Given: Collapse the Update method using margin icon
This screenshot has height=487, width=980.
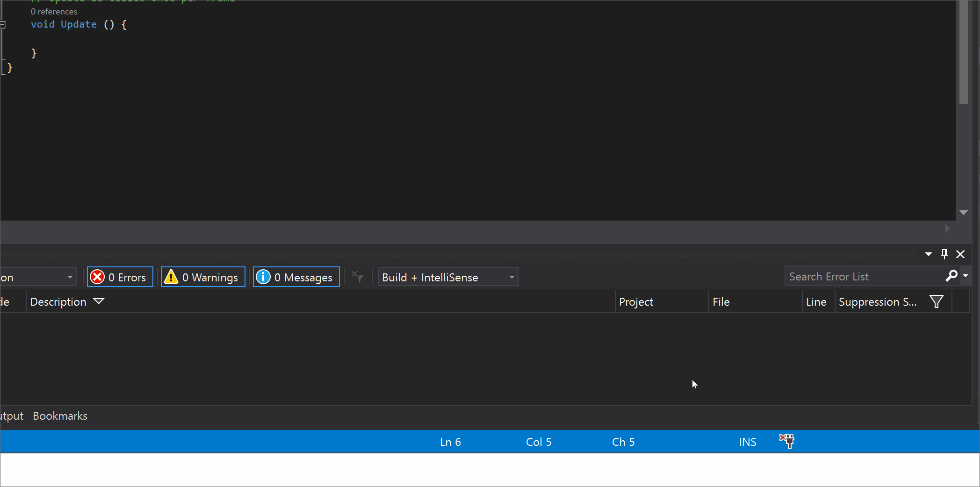Looking at the screenshot, I should (x=4, y=25).
